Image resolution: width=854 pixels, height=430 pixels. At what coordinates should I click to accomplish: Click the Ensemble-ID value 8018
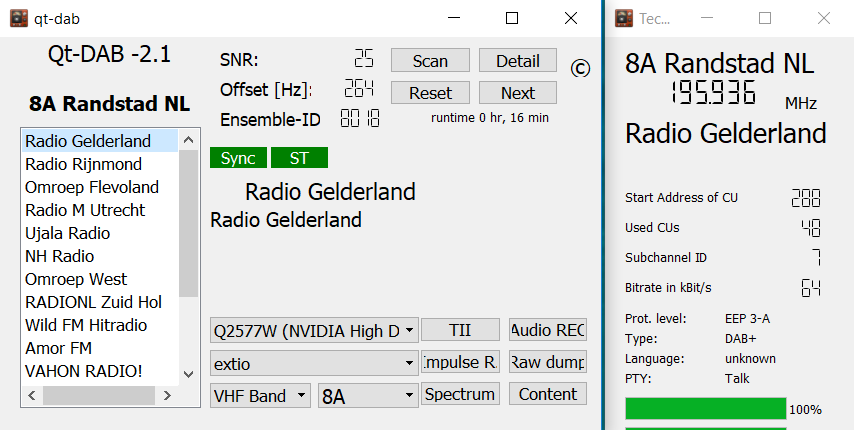pyautogui.click(x=360, y=118)
